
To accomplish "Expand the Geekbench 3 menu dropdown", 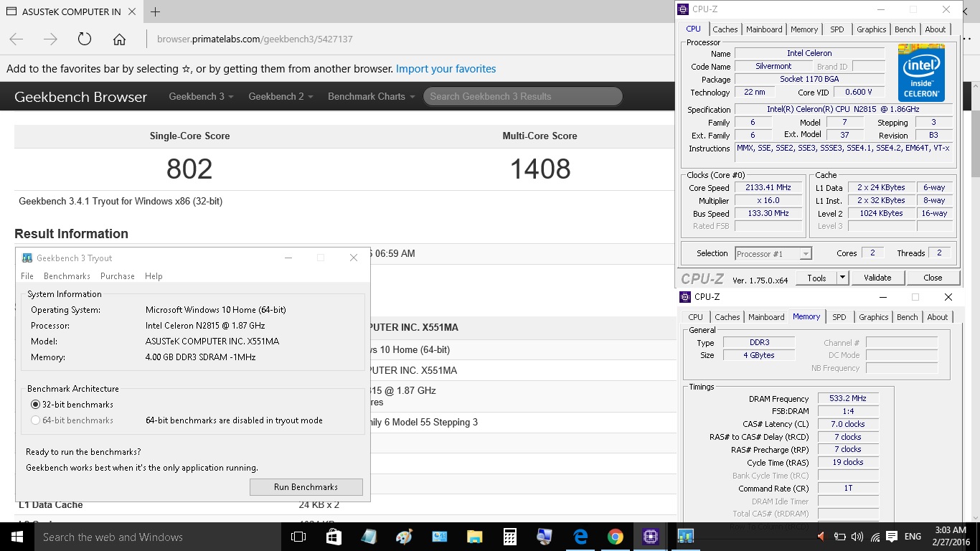I will [201, 96].
